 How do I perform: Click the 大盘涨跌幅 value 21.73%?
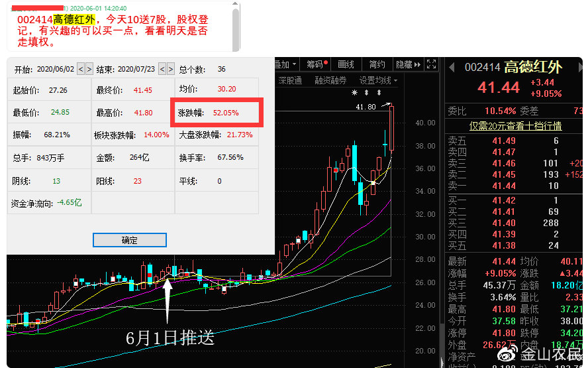pos(240,135)
